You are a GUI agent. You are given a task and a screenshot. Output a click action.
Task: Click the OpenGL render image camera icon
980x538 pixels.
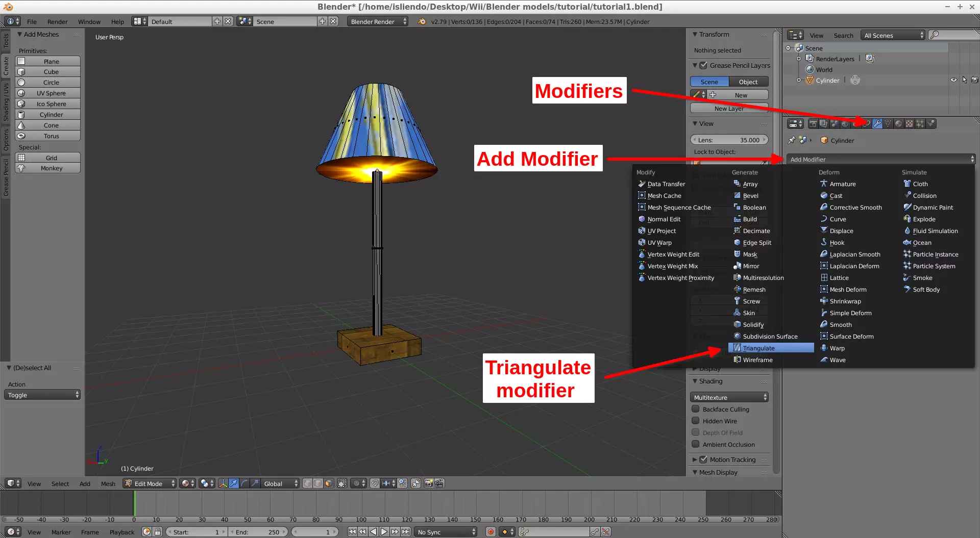point(429,483)
